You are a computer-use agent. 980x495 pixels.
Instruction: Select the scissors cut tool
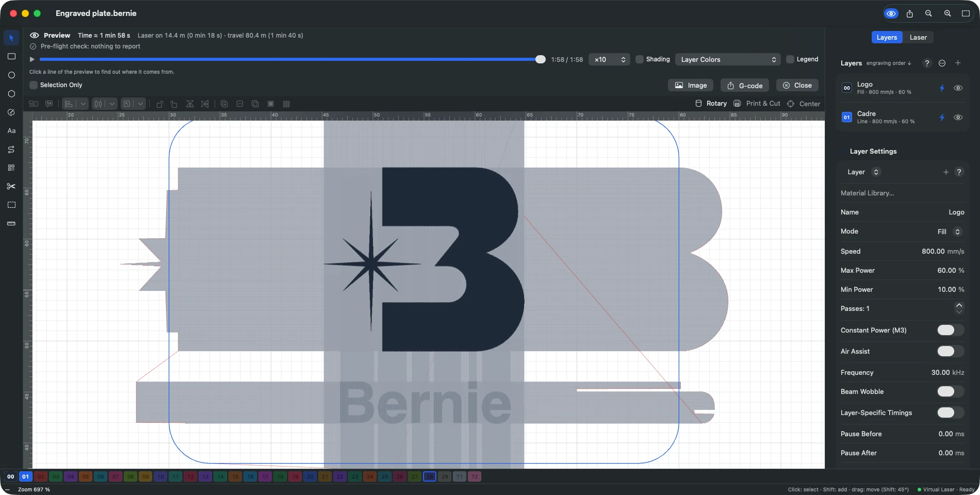tap(11, 186)
